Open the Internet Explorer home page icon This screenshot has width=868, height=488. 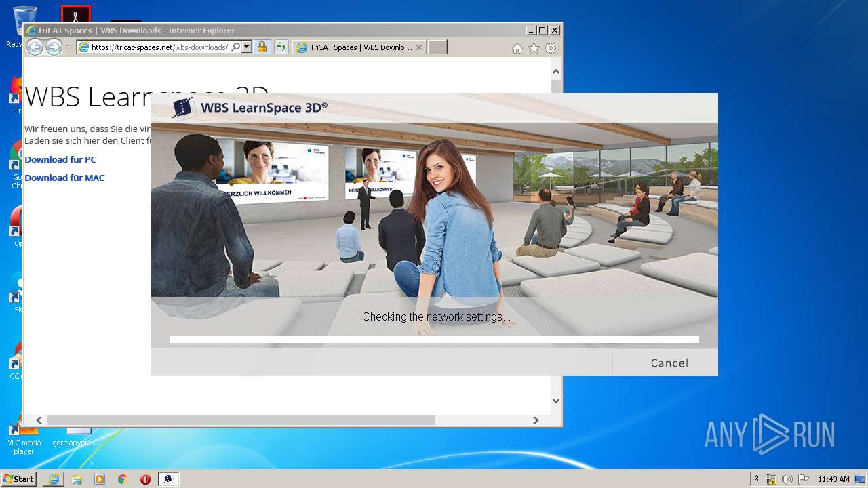(517, 48)
